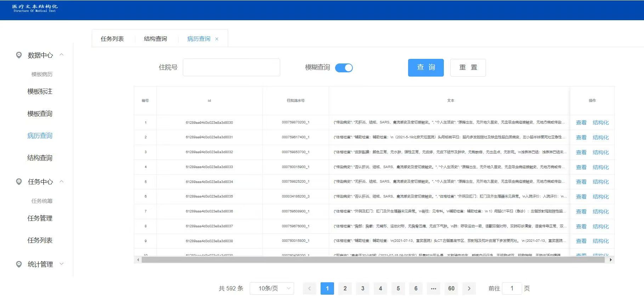Collapse the 数据中心 sidebar section
The height and width of the screenshot is (300, 644).
coord(62,55)
